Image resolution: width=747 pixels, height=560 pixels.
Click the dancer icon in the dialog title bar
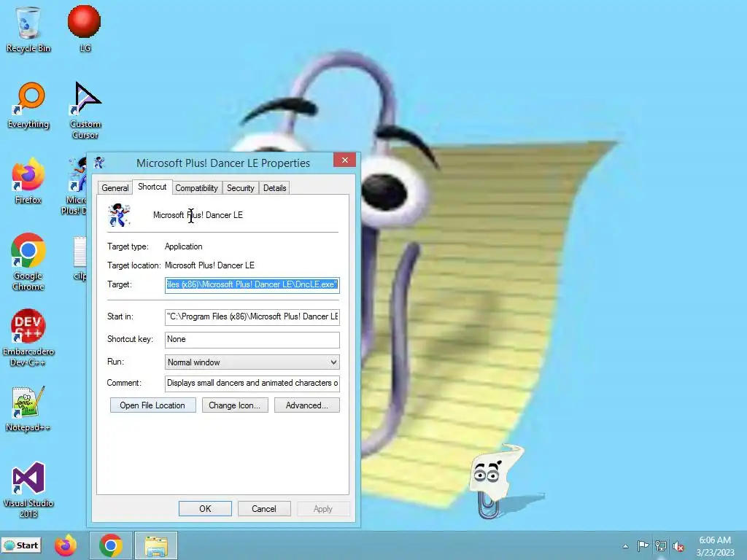99,163
